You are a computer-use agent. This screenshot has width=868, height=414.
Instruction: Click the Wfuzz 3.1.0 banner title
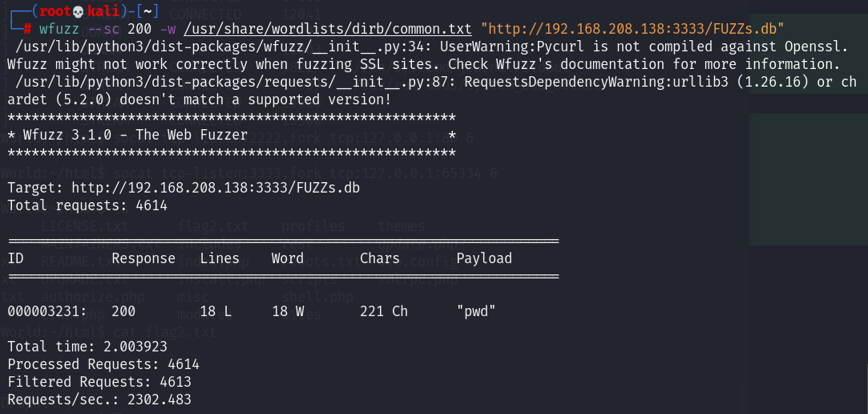point(127,135)
